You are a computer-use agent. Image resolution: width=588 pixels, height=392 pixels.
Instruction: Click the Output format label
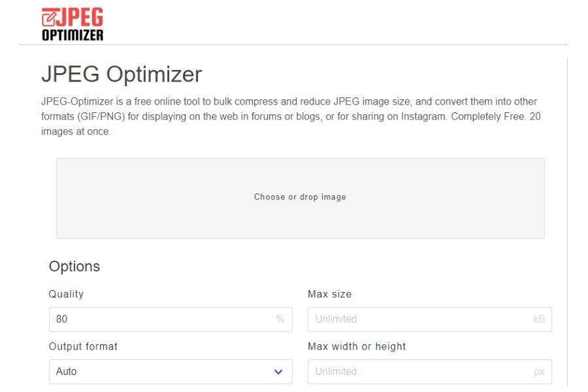pyautogui.click(x=83, y=346)
